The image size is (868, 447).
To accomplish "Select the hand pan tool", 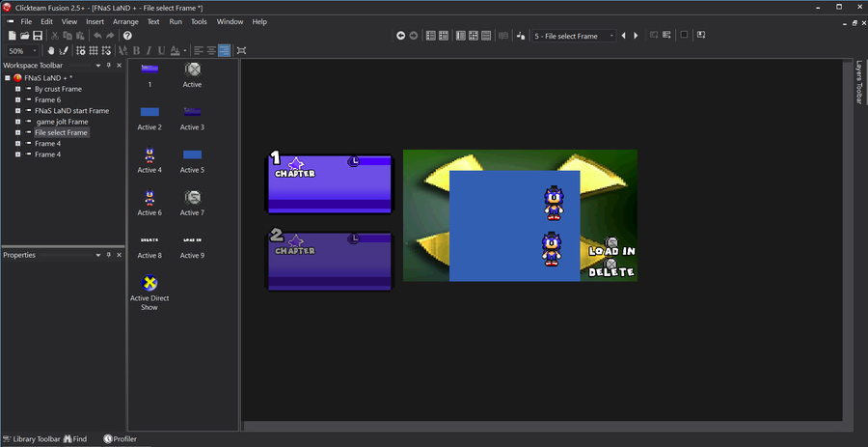I will [51, 50].
